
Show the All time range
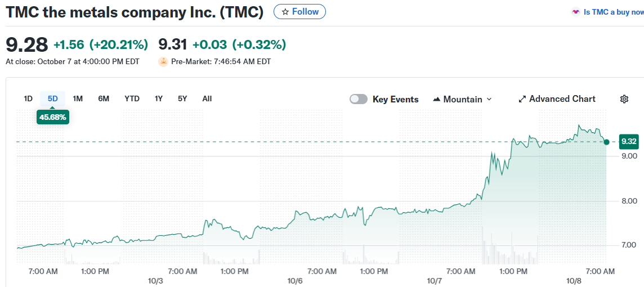(207, 98)
